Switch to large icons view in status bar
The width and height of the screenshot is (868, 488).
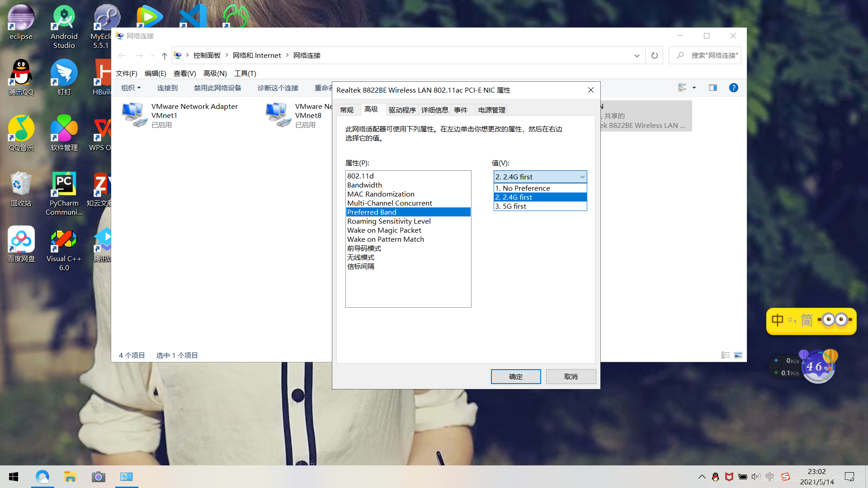(x=738, y=355)
